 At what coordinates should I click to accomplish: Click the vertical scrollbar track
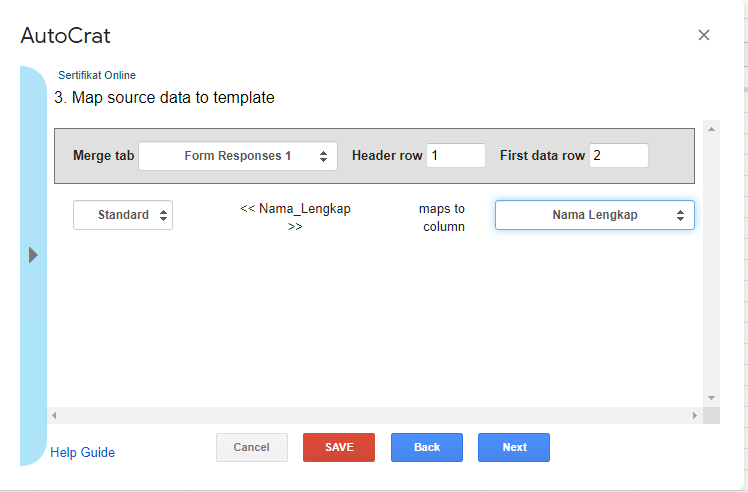[x=711, y=263]
